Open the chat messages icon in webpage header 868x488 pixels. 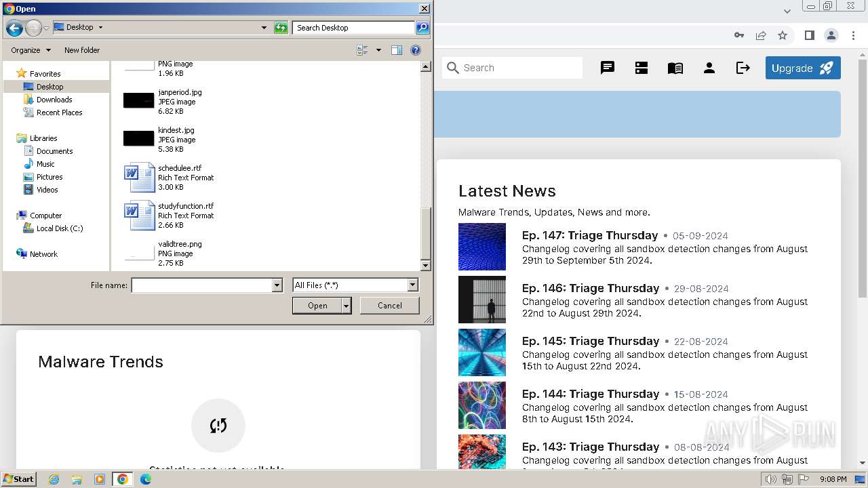click(608, 68)
